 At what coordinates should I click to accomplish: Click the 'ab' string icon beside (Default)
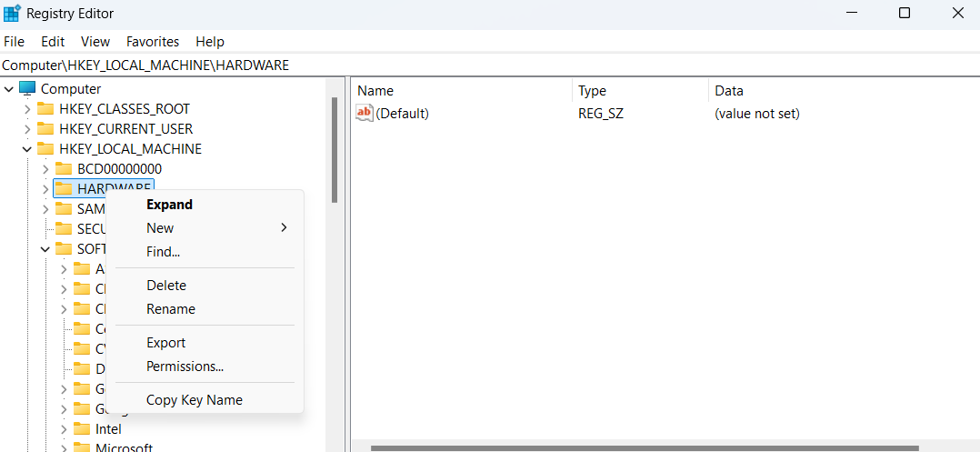pyautogui.click(x=364, y=113)
